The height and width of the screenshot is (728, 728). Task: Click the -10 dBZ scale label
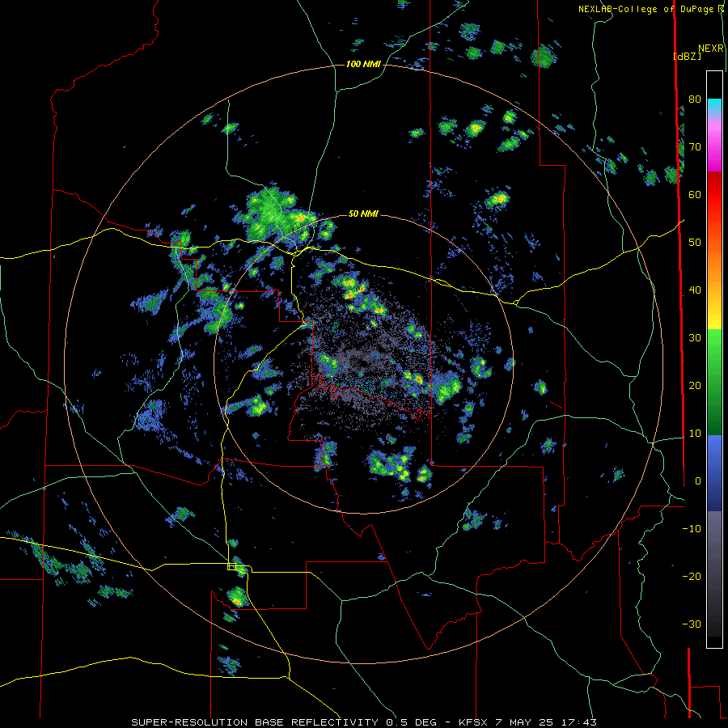click(692, 529)
